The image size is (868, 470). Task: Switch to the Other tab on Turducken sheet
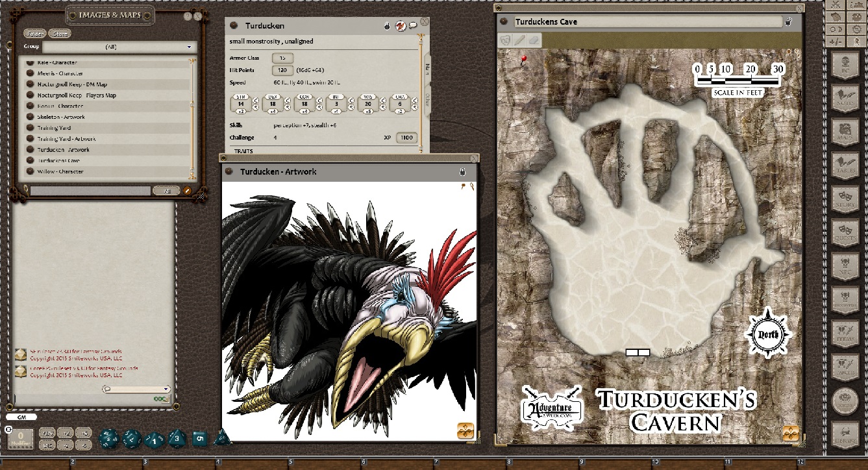[427, 99]
